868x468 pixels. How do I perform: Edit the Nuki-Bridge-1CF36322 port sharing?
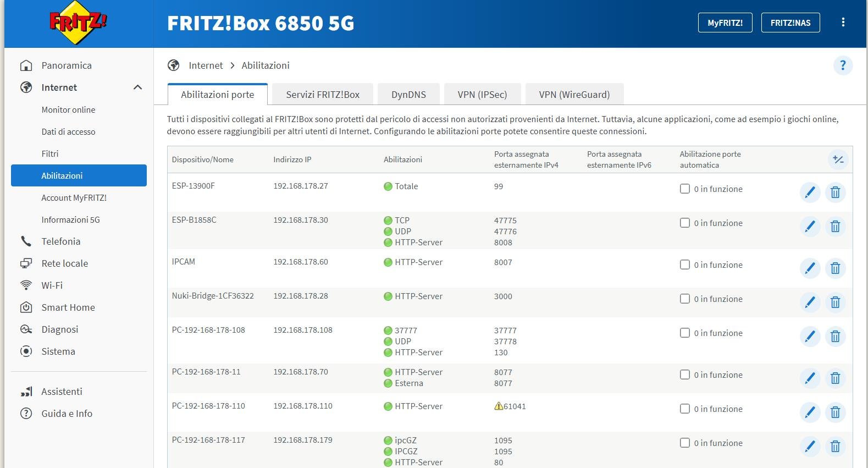tap(810, 302)
